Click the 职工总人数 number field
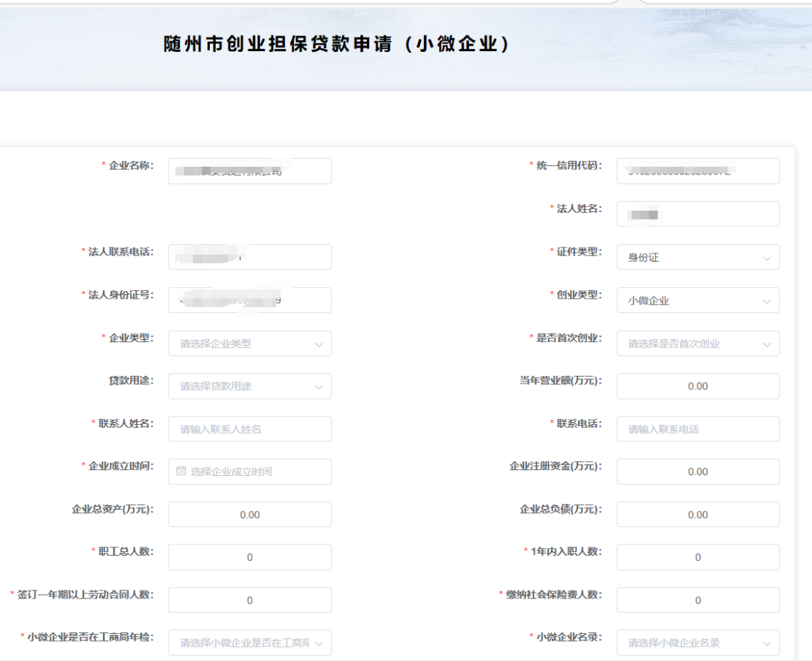Screen dimensions: 812x661 point(250,557)
